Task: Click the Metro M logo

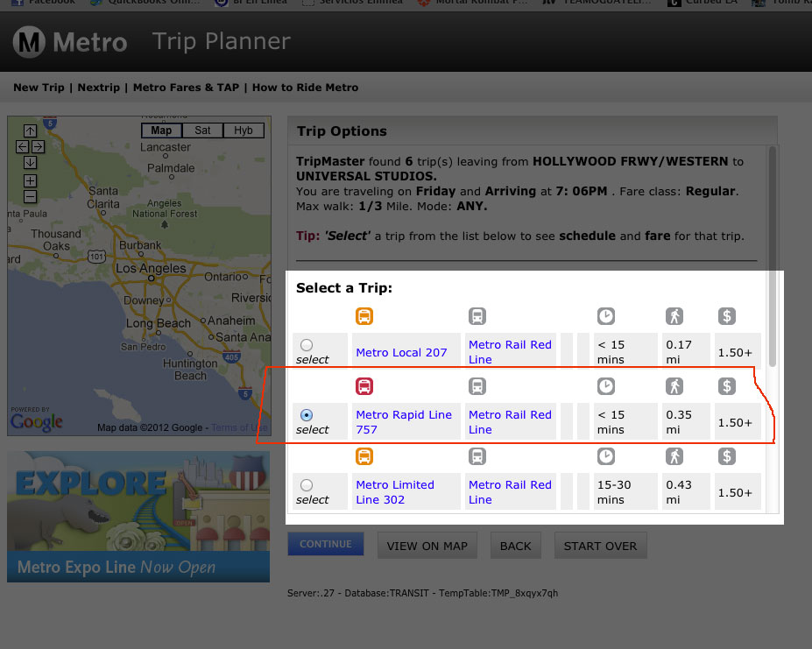Action: (29, 42)
